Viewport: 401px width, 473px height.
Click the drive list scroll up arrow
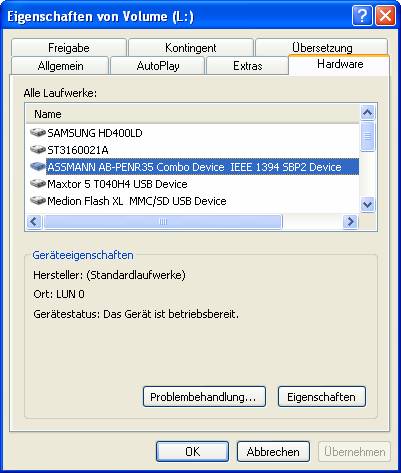[x=367, y=113]
